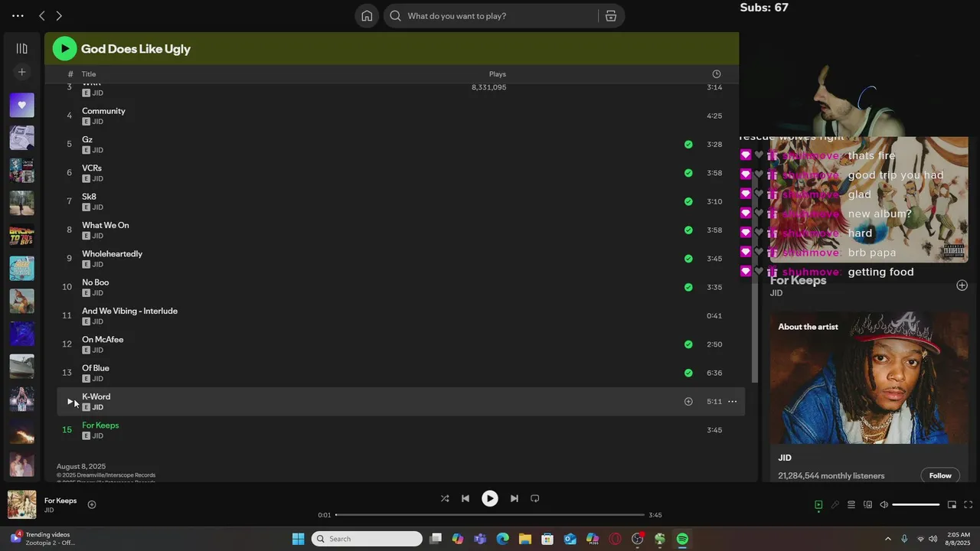This screenshot has height=551, width=980.
Task: Toggle saved checkmark for Sk8
Action: 688,201
